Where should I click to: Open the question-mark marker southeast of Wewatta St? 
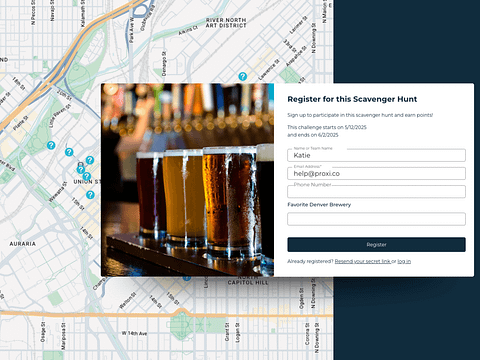tap(90, 195)
